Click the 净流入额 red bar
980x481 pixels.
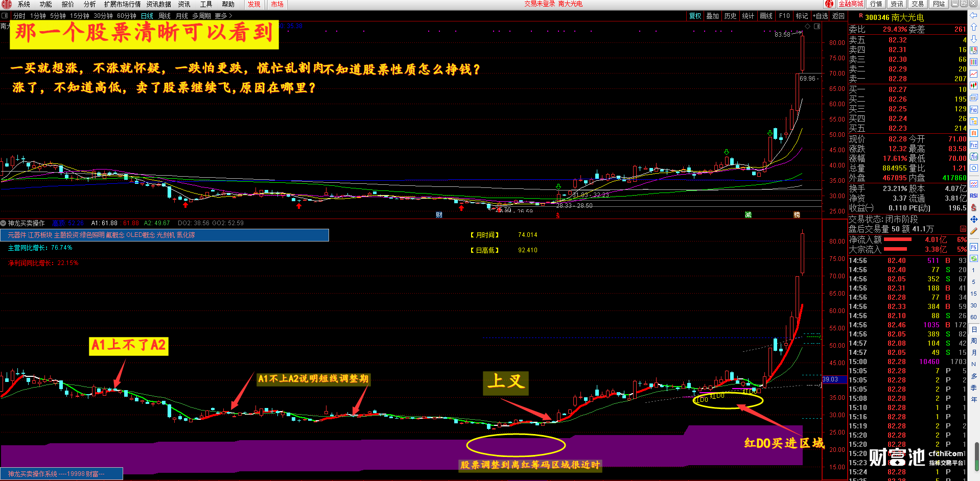pos(898,239)
